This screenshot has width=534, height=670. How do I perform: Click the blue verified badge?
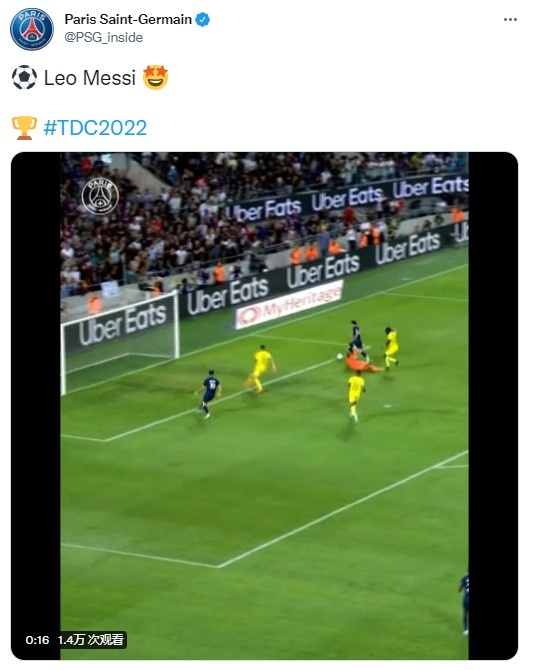[202, 20]
